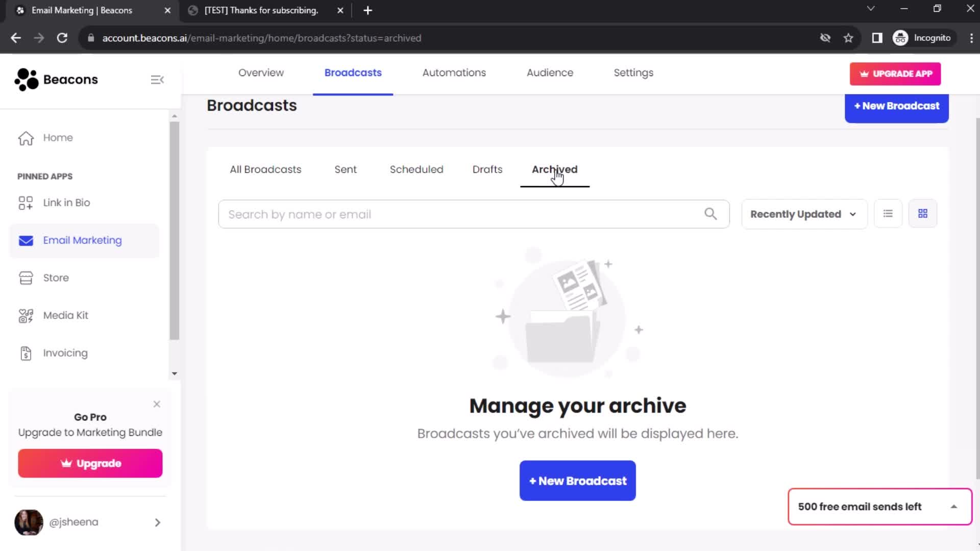Switch to the Drafts tab
The height and width of the screenshot is (551, 980).
(487, 169)
